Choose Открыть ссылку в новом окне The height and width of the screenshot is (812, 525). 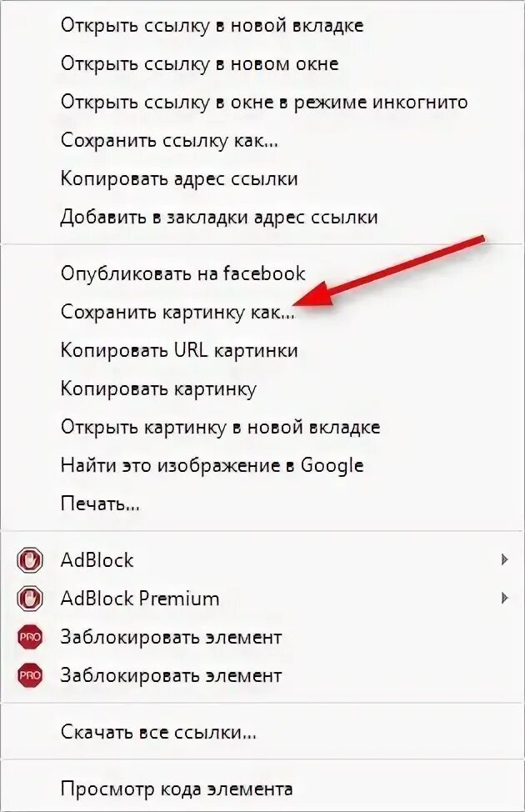point(262,63)
